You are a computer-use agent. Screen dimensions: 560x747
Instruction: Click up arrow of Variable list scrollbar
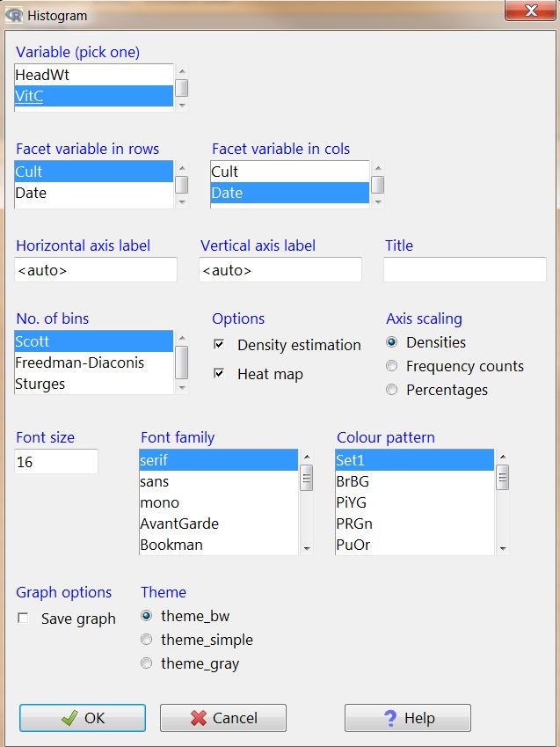pyautogui.click(x=181, y=71)
